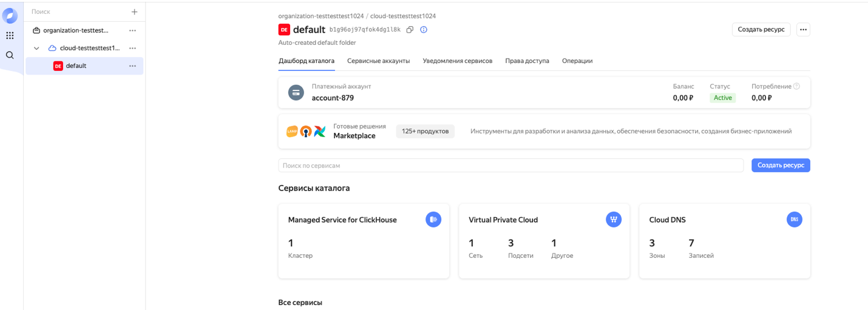
Task: Open cloud-testtesttest1024 breadcrumb link
Action: coord(403,16)
